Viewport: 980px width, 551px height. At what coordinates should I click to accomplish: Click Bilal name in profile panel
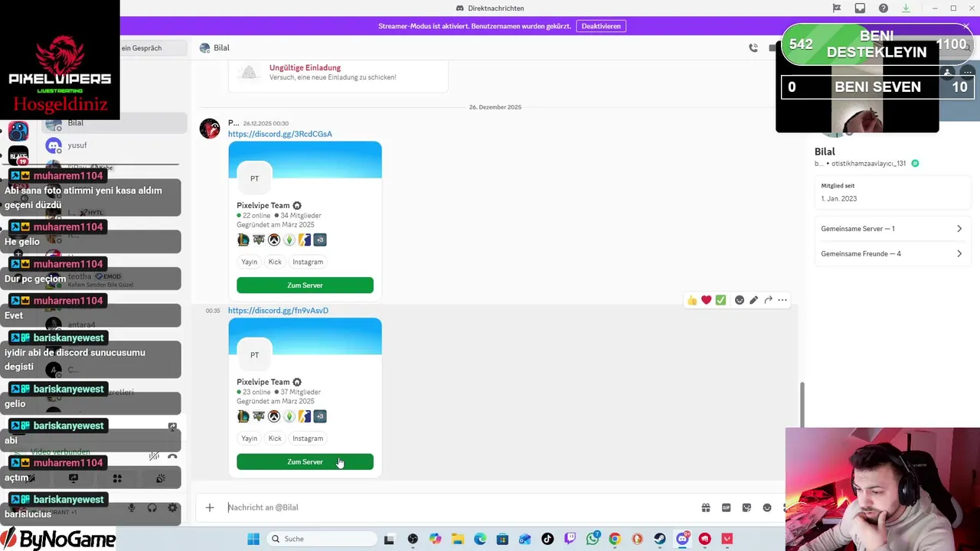coord(825,152)
